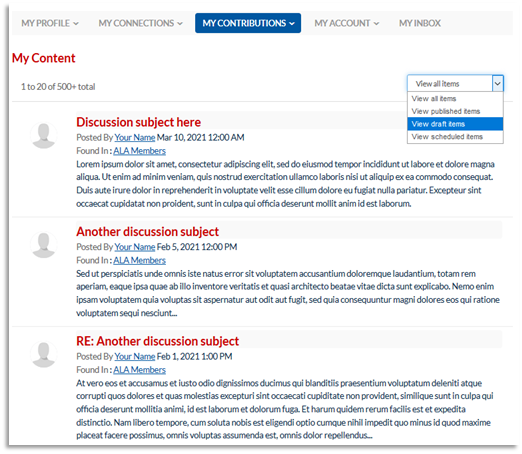The image size is (522, 454).
Task: Open ALA Members link under 'Another discussion subject'
Action: 139,260
